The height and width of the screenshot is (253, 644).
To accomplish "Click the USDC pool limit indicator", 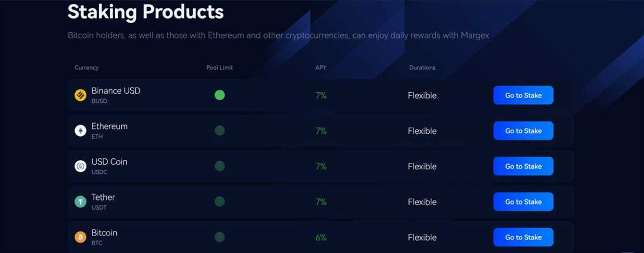I will [x=219, y=166].
